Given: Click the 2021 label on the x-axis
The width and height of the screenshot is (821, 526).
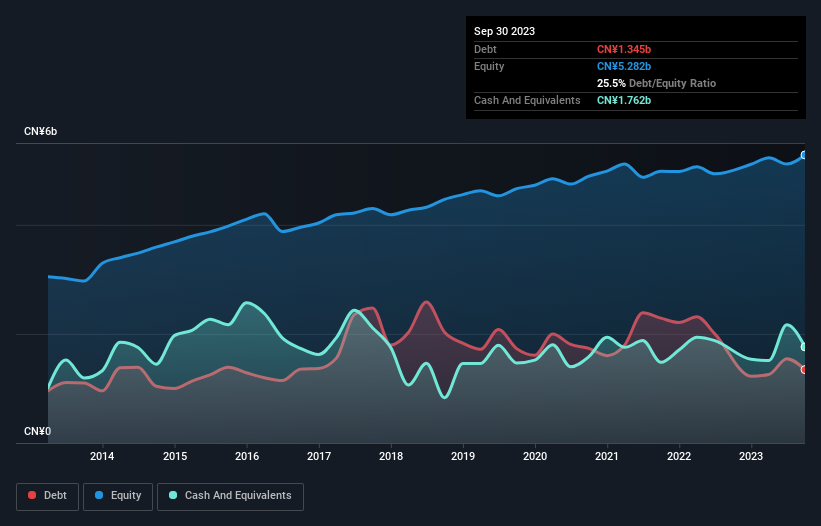Looking at the screenshot, I should pyautogui.click(x=607, y=457).
